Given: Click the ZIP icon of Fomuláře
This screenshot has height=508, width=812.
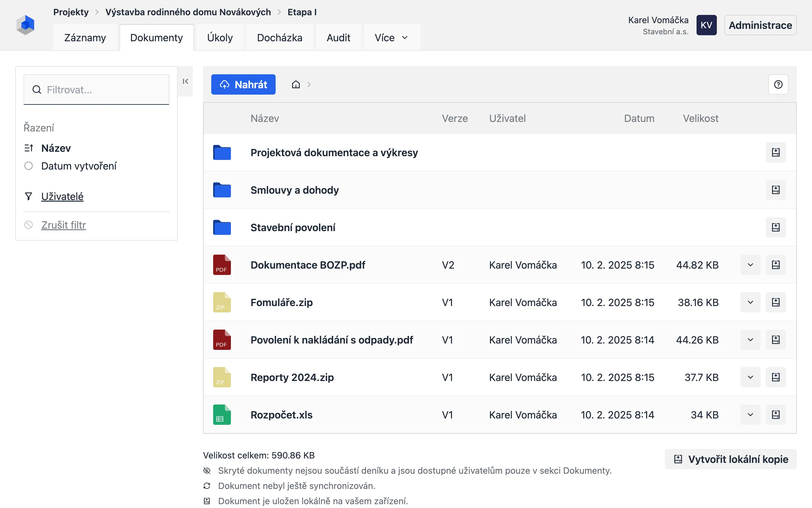Looking at the screenshot, I should click(x=222, y=302).
